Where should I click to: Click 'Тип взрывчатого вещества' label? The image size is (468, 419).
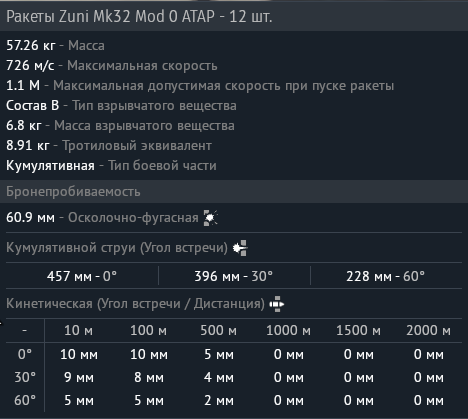click(154, 106)
